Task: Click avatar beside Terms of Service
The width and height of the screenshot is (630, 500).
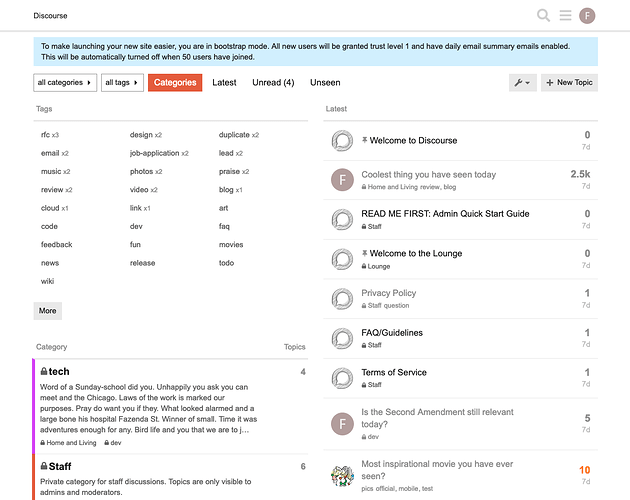Action: pos(342,378)
